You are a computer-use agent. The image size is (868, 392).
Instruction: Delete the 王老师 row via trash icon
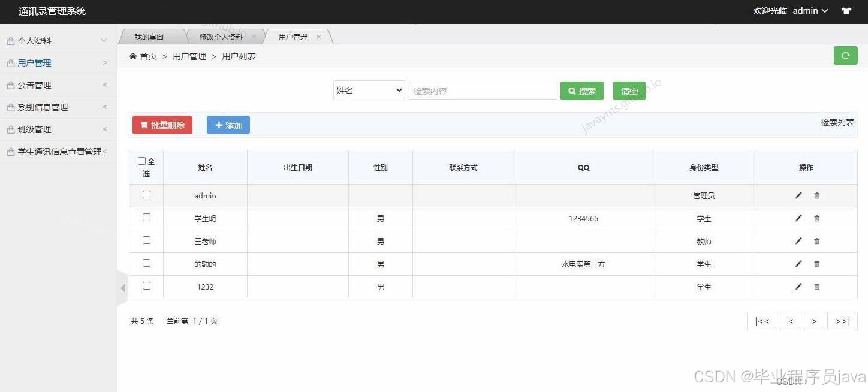(816, 241)
